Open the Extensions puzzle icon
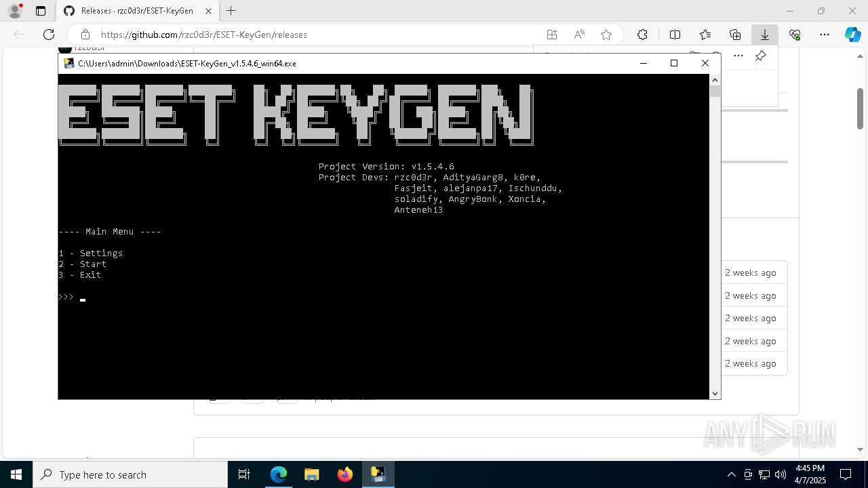The image size is (868, 488). pos(642,35)
